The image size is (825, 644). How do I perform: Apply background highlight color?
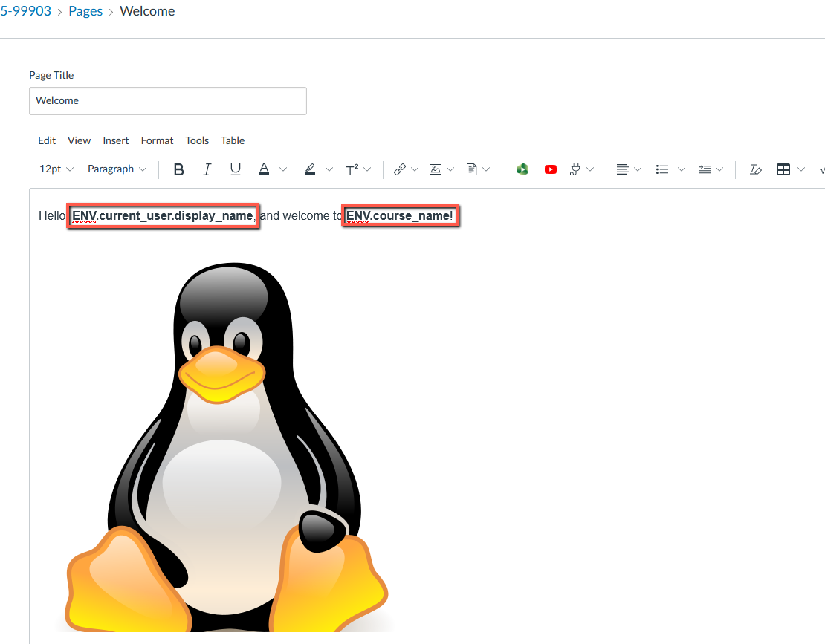point(310,169)
